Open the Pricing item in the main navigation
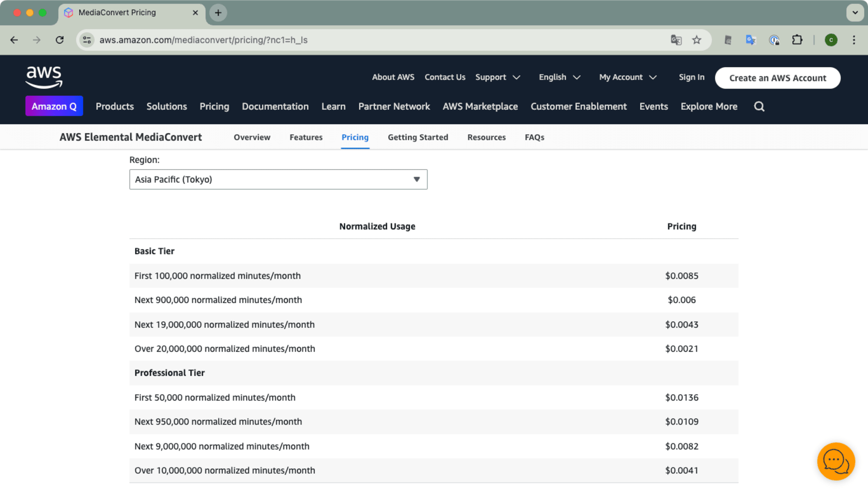 pos(214,107)
